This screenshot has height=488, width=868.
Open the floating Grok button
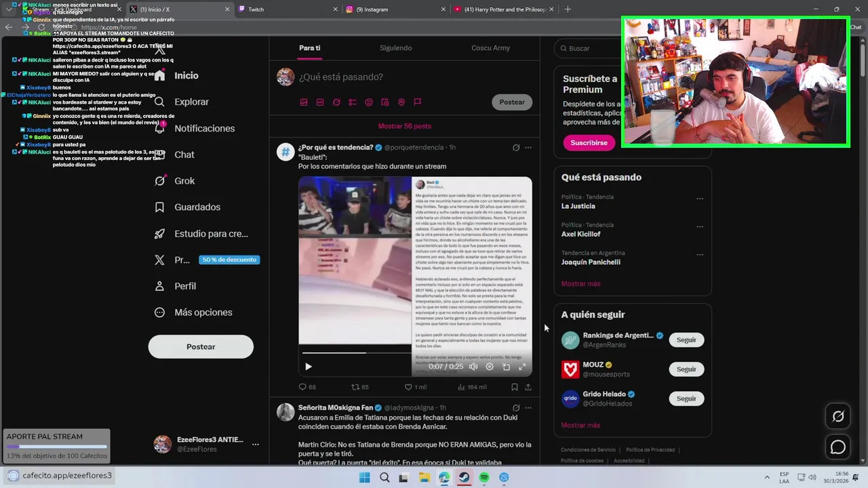(x=838, y=416)
